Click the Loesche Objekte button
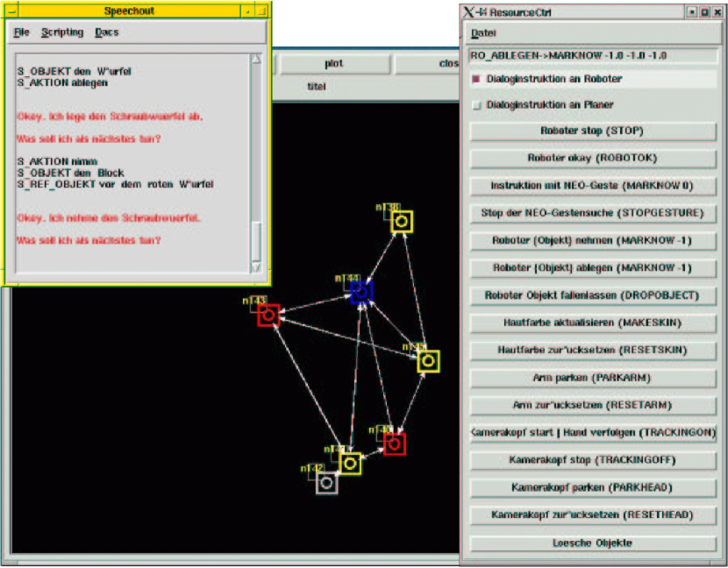 click(592, 543)
